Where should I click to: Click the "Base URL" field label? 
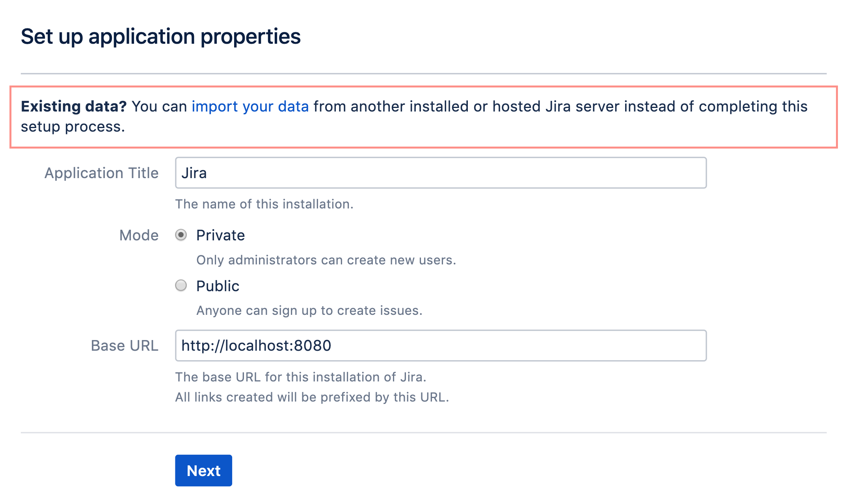point(124,346)
